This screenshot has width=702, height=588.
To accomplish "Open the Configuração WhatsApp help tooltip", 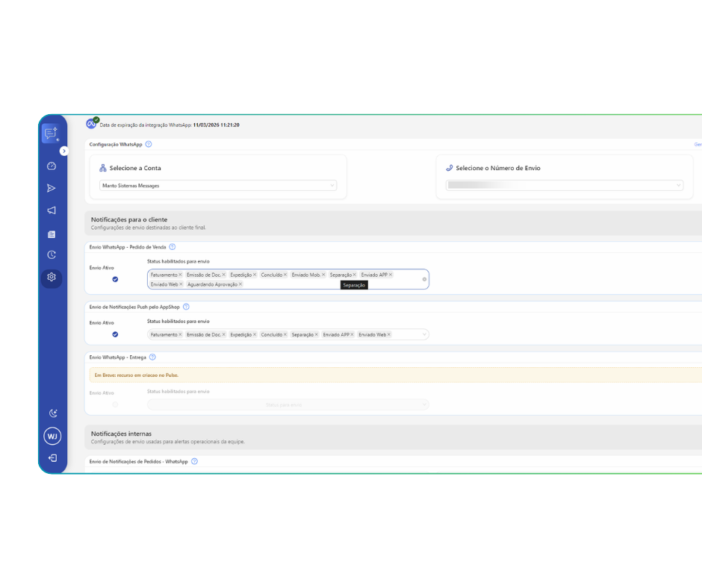I will [x=148, y=144].
